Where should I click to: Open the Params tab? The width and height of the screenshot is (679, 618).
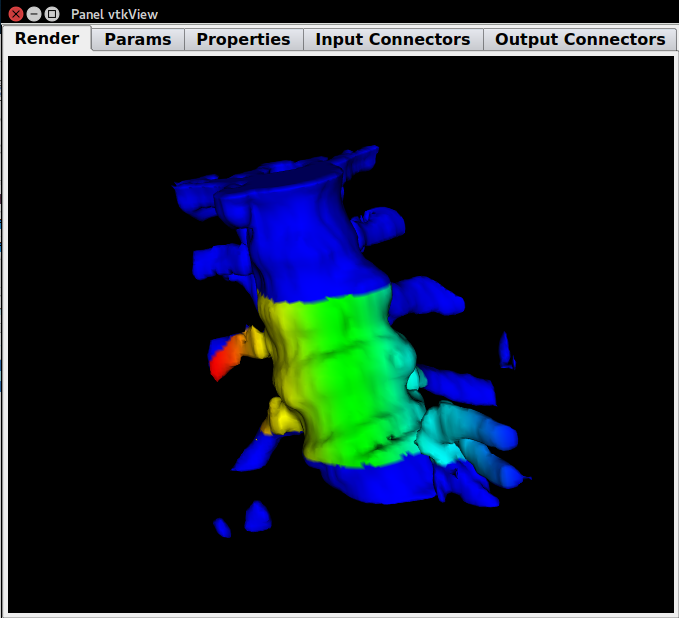[x=138, y=39]
